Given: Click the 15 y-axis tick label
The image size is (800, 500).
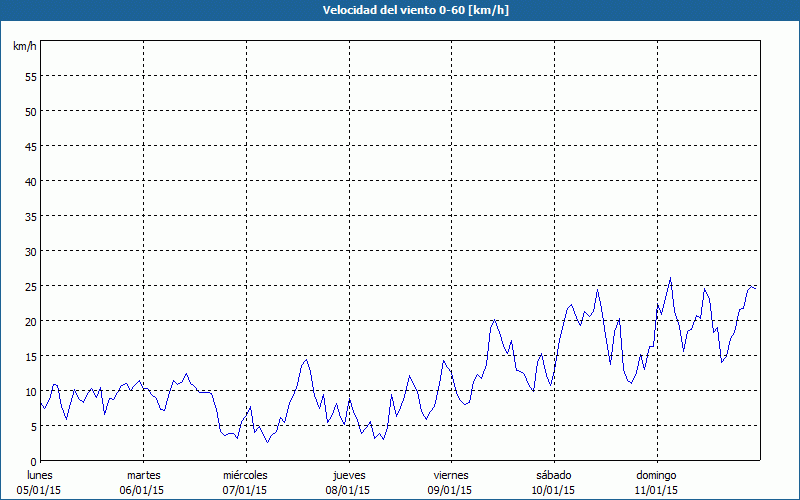Looking at the screenshot, I should (30, 356).
